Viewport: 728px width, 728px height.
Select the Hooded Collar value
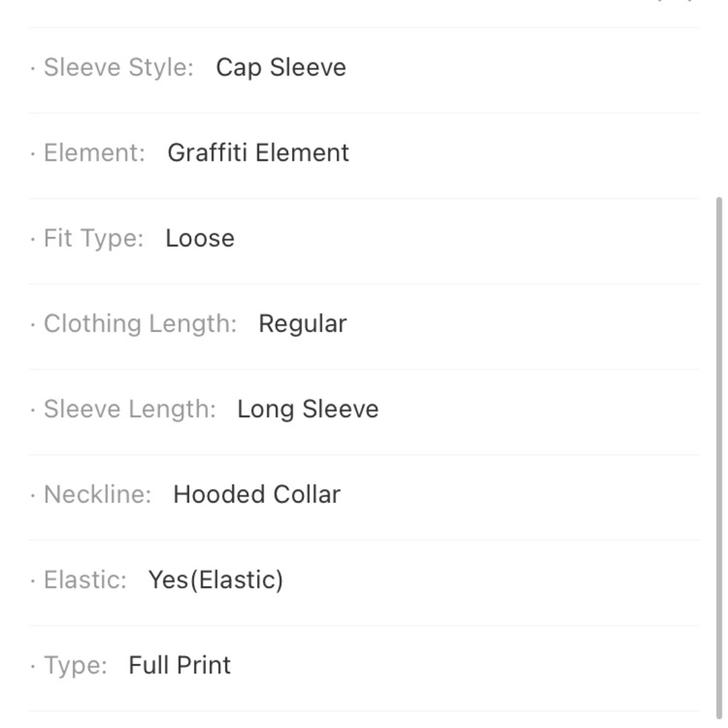tap(257, 494)
